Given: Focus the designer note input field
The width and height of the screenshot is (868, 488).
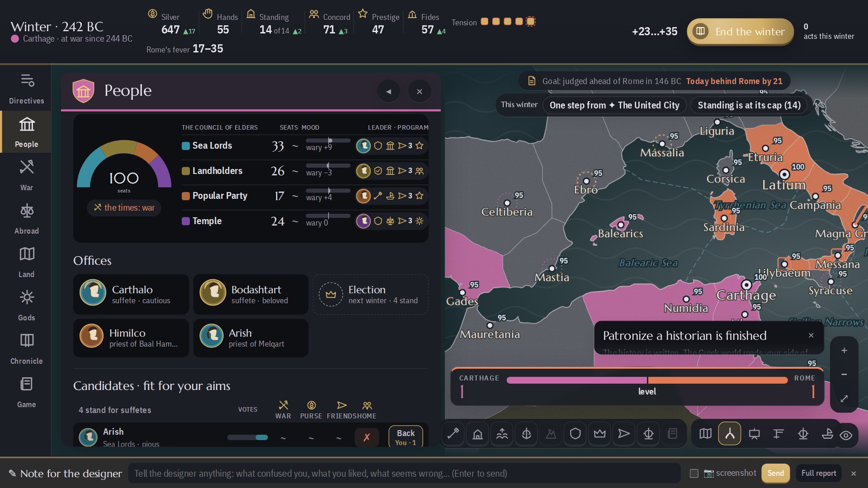Looking at the screenshot, I should click(405, 473).
